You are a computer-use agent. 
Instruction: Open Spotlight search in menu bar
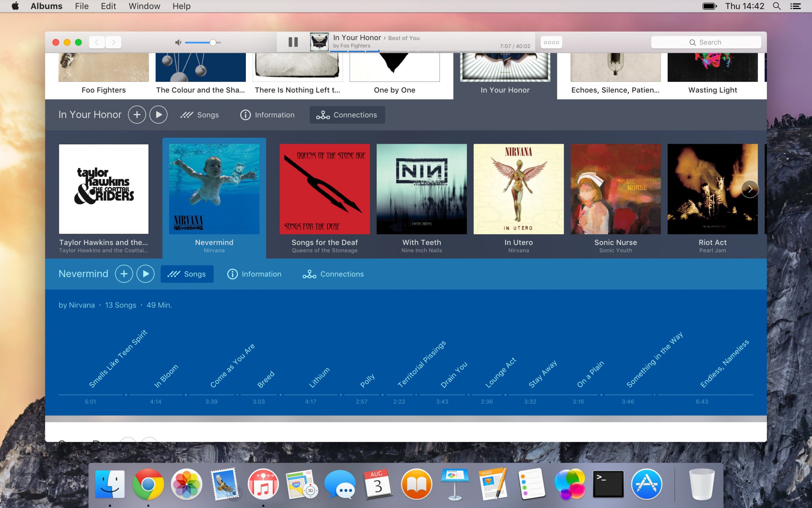click(x=777, y=6)
